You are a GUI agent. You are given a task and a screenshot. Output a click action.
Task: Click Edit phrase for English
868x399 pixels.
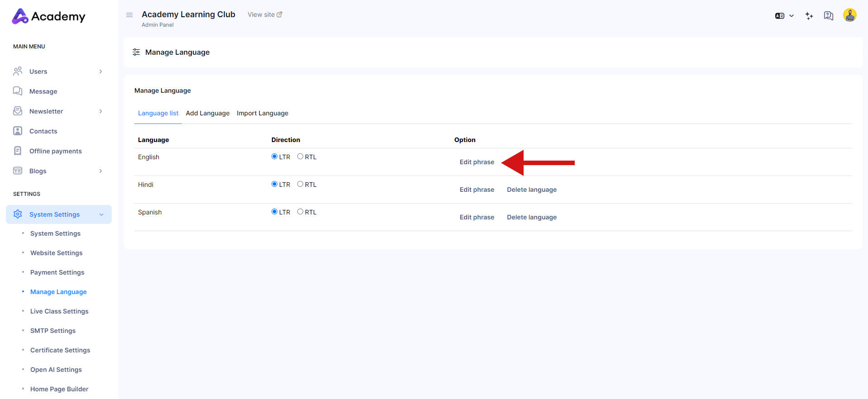pos(477,162)
